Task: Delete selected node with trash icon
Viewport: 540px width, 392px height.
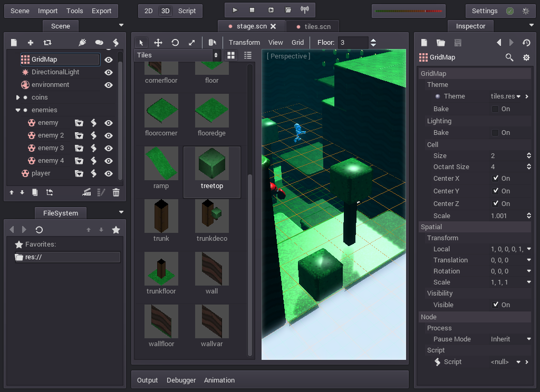Action: click(116, 193)
